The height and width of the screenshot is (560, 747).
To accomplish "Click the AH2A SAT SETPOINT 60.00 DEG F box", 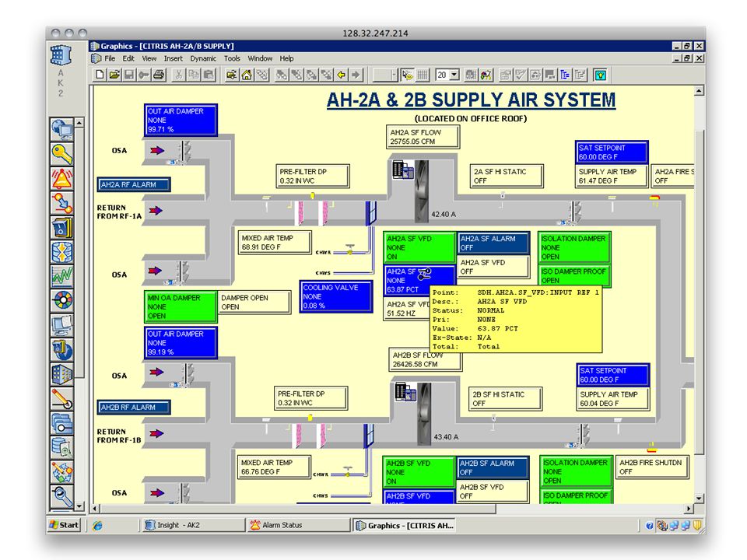I will [x=612, y=152].
